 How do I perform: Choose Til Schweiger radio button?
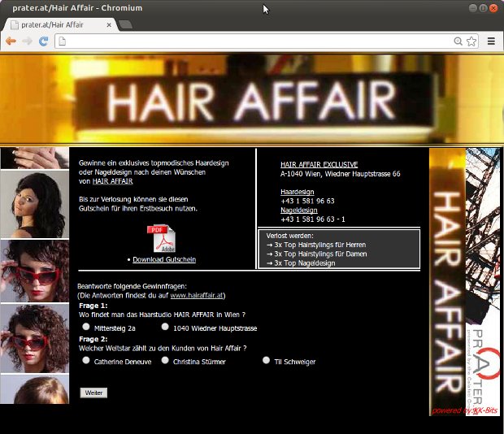click(266, 360)
